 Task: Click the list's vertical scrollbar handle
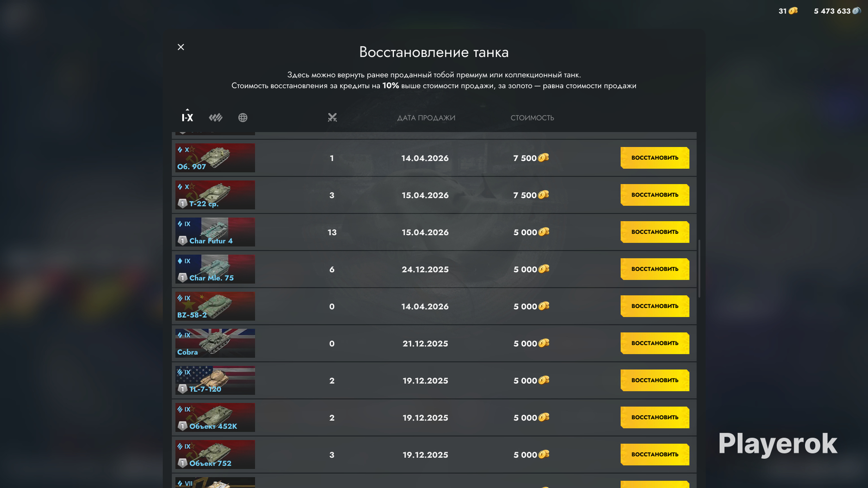click(x=699, y=268)
